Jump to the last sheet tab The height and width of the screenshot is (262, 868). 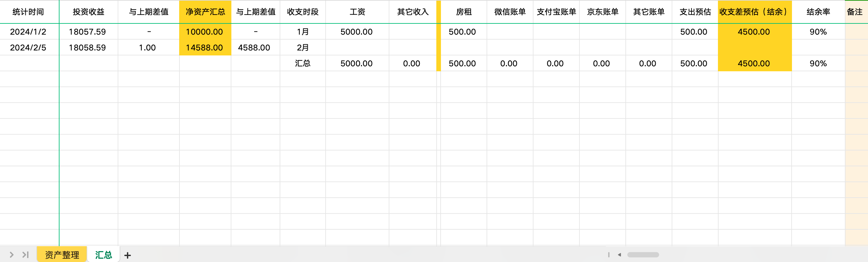pos(25,255)
